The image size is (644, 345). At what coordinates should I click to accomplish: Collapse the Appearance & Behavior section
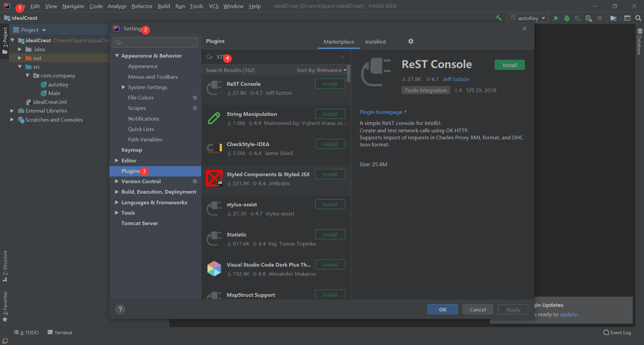pyautogui.click(x=117, y=56)
